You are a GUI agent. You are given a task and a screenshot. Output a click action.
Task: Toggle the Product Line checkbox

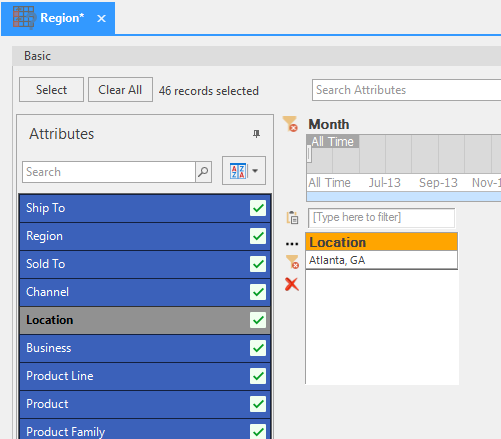(258, 376)
